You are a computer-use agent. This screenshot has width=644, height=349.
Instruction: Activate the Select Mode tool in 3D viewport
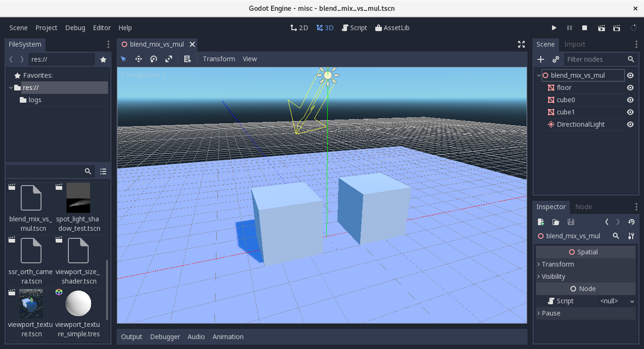124,59
